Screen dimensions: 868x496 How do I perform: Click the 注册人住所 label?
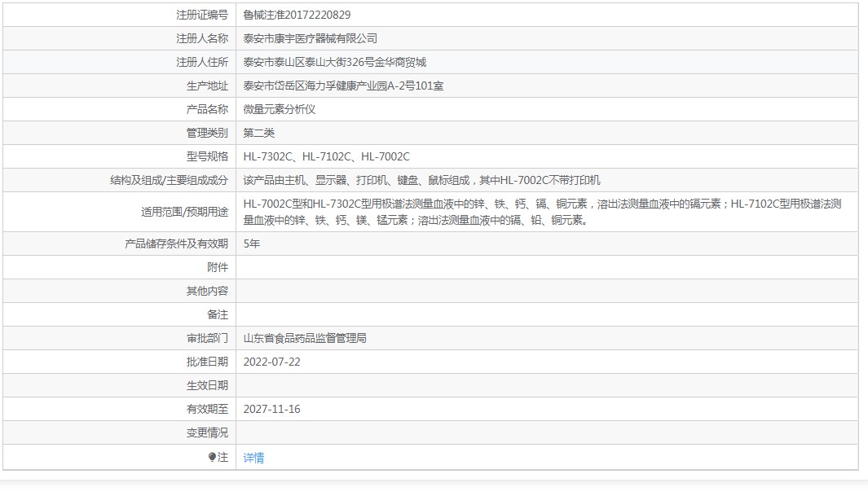(x=202, y=62)
